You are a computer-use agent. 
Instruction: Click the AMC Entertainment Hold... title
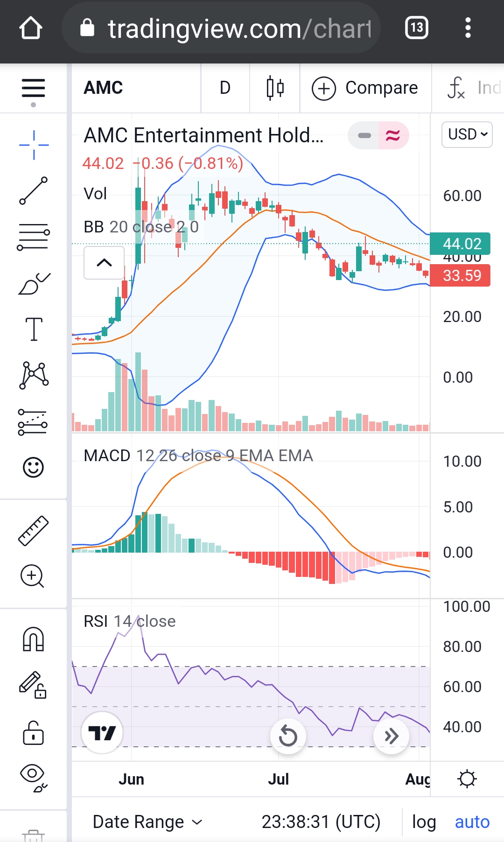point(203,135)
